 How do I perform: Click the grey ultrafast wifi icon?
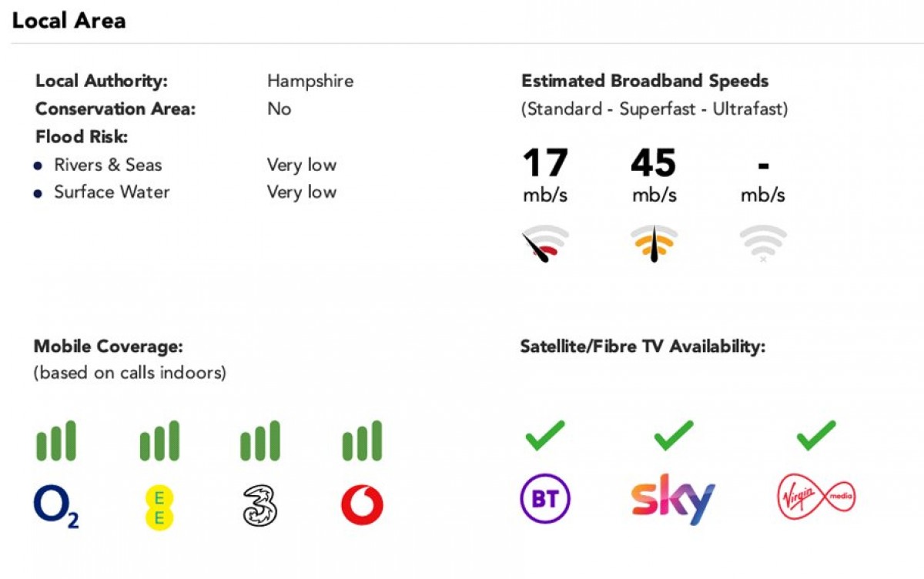click(763, 244)
